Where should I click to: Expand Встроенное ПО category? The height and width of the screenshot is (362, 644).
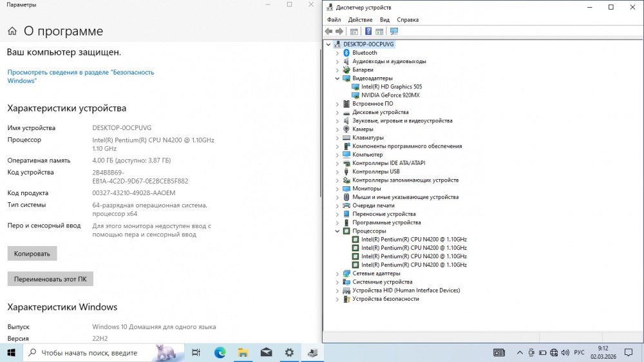point(337,104)
